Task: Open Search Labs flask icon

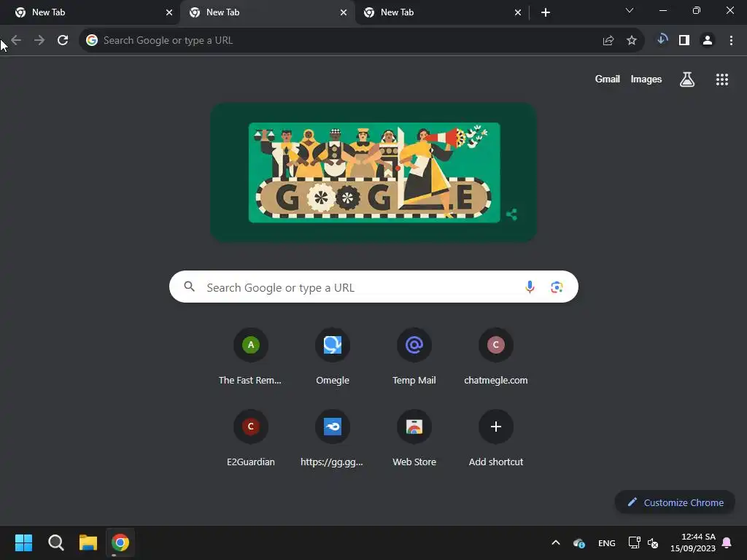Action: pos(686,79)
